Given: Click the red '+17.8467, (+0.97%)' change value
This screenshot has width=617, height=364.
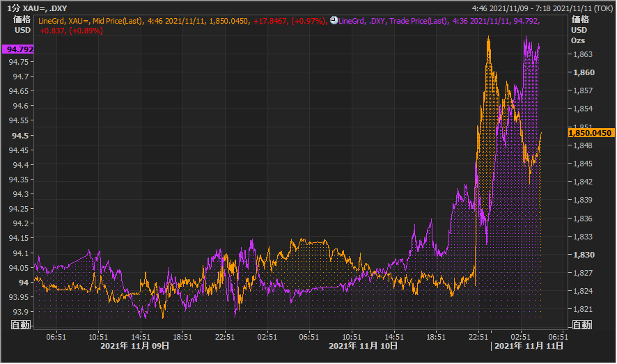Looking at the screenshot, I should pyautogui.click(x=290, y=21).
